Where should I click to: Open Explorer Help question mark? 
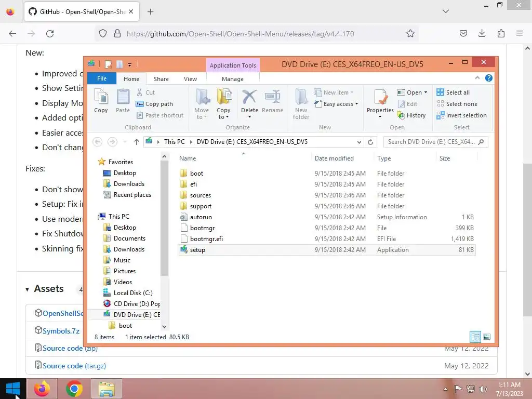click(x=488, y=78)
